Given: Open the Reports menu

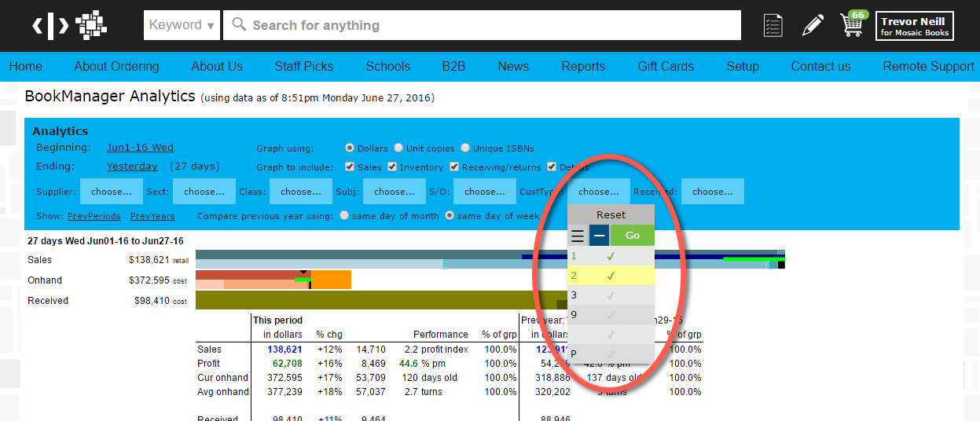Looking at the screenshot, I should point(582,67).
